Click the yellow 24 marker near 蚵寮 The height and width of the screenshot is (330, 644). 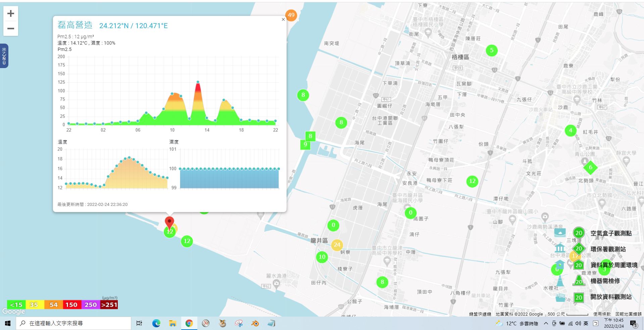click(337, 245)
